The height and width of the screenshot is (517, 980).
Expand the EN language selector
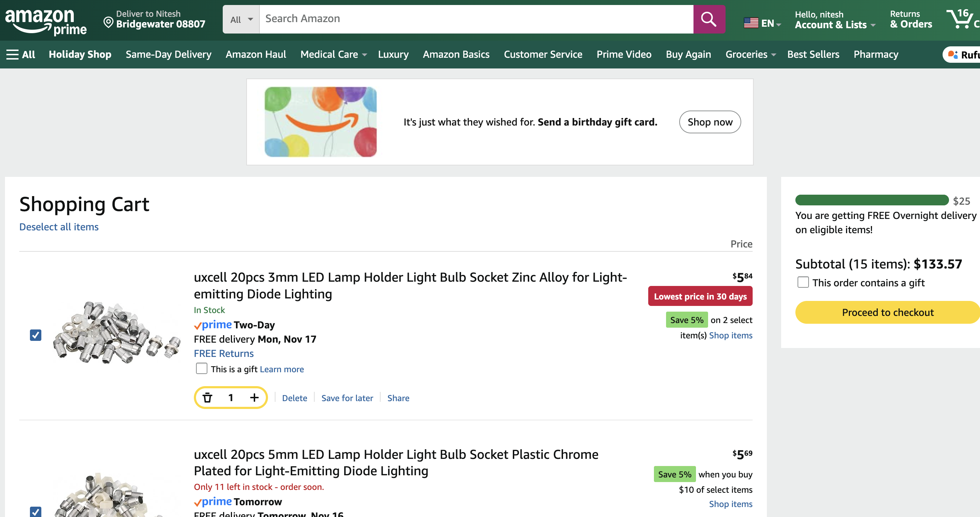click(x=762, y=23)
